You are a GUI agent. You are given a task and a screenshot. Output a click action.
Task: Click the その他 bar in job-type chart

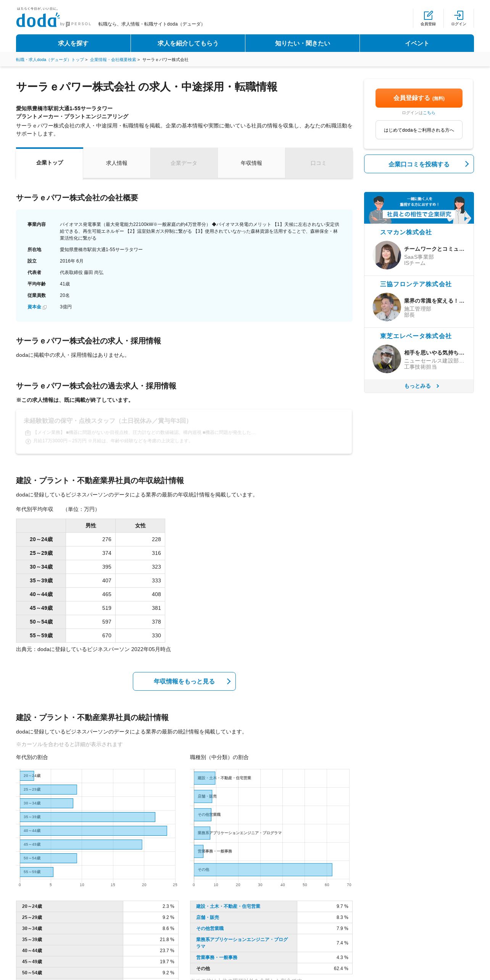263,870
